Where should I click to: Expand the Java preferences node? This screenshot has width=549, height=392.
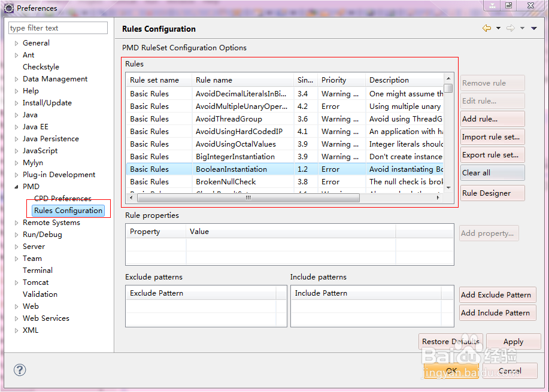coord(16,115)
